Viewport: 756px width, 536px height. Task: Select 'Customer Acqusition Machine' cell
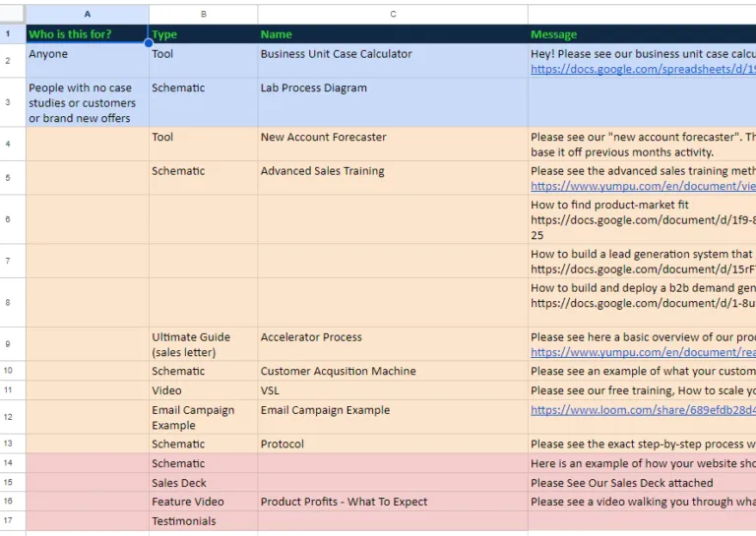(x=393, y=371)
